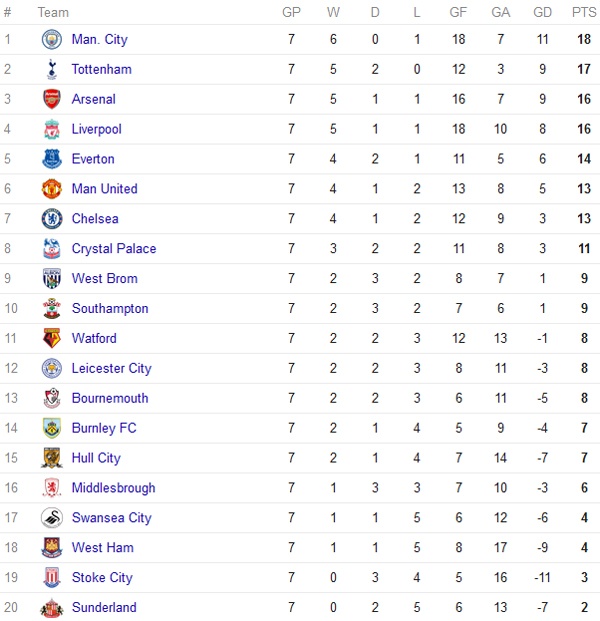Screen dimensions: 600x621
Task: Click the Team column header
Action: (53, 12)
